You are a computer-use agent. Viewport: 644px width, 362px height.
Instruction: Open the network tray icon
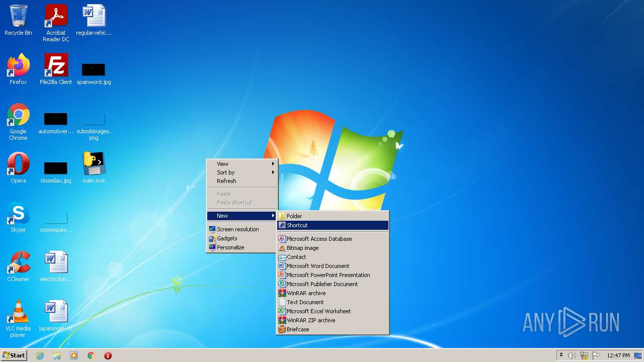tap(584, 355)
